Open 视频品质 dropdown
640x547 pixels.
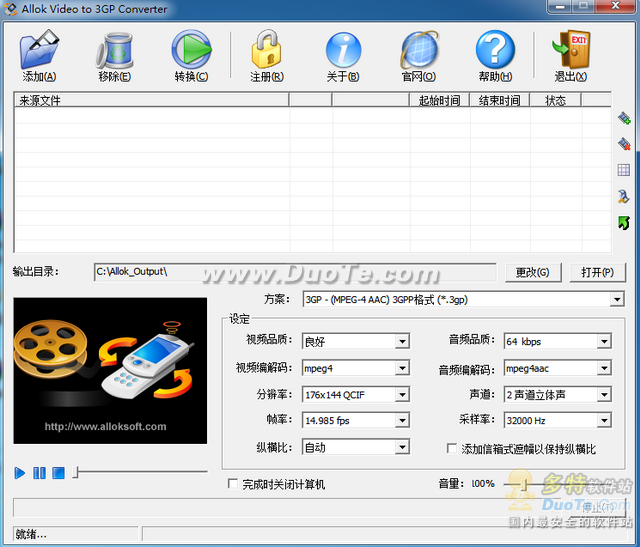click(x=402, y=341)
